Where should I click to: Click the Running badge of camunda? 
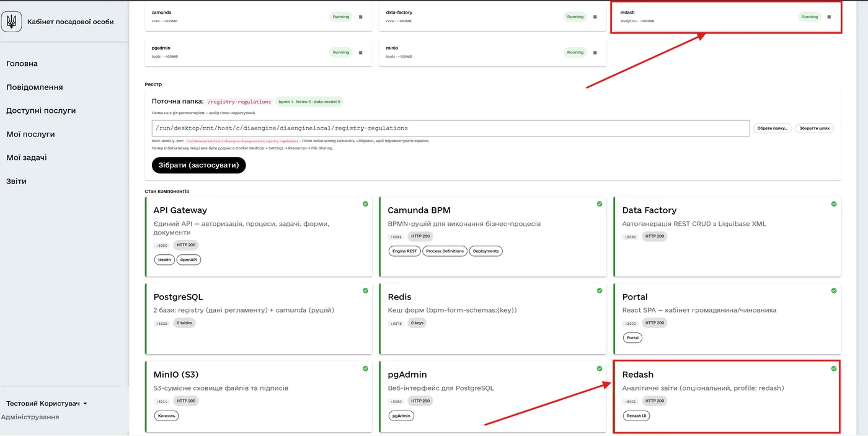[x=341, y=17]
